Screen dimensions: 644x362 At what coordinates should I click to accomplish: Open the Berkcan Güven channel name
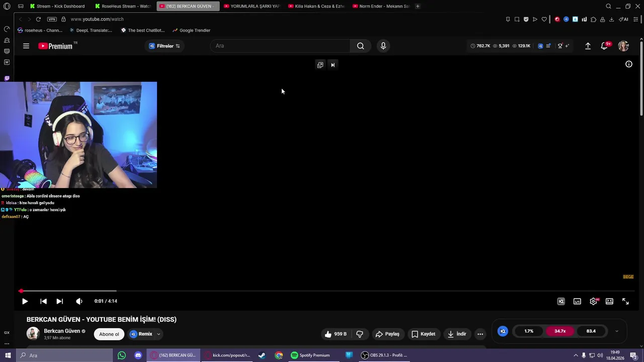pos(62,331)
